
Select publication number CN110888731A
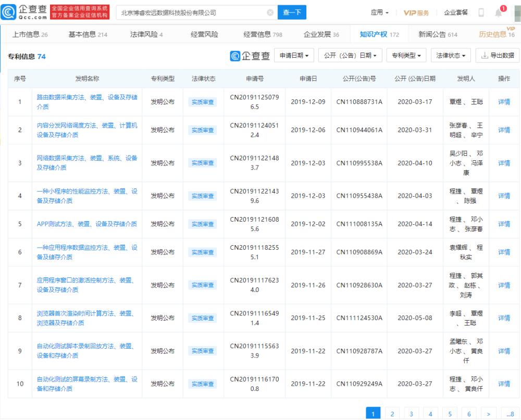[359, 102]
